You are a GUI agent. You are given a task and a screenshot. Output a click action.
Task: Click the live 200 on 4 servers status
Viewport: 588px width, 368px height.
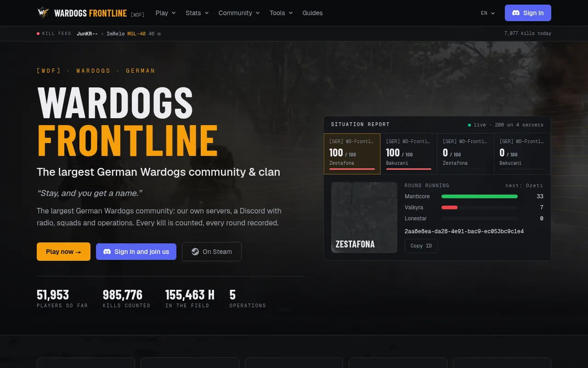506,125
